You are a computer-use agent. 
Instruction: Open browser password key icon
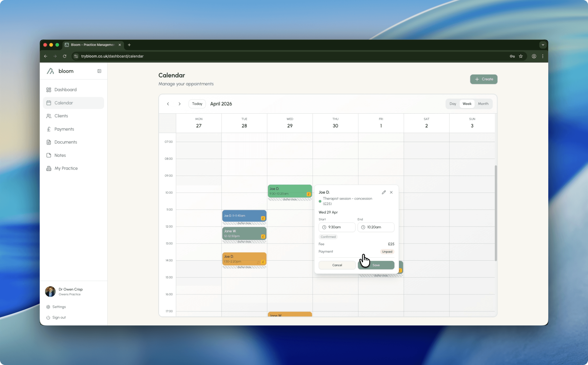point(512,56)
